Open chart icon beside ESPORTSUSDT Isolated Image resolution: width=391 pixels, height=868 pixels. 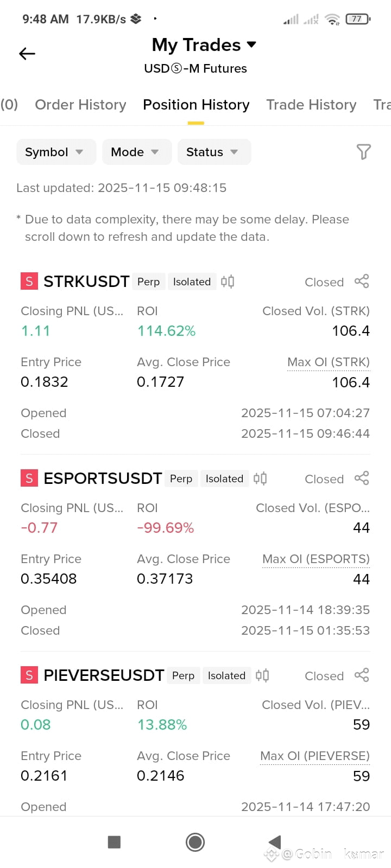[260, 478]
